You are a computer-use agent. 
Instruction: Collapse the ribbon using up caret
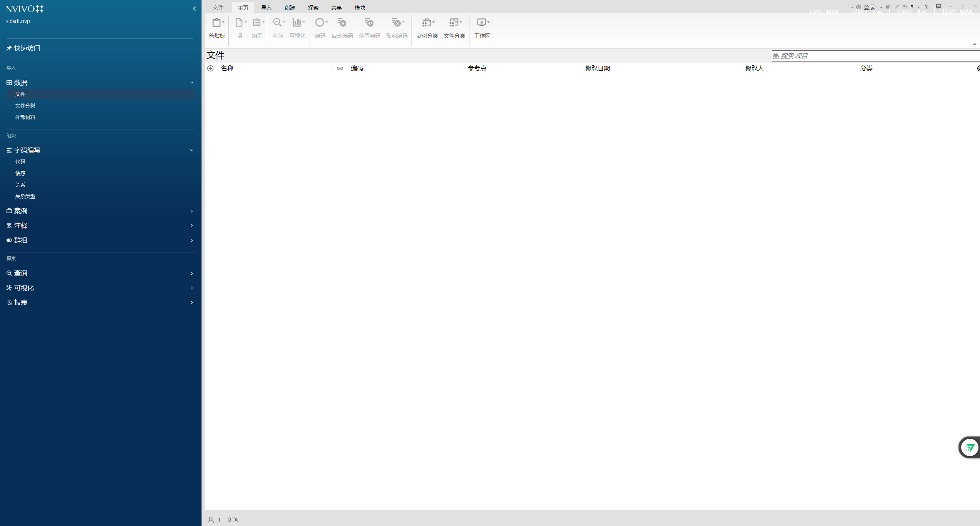point(974,44)
